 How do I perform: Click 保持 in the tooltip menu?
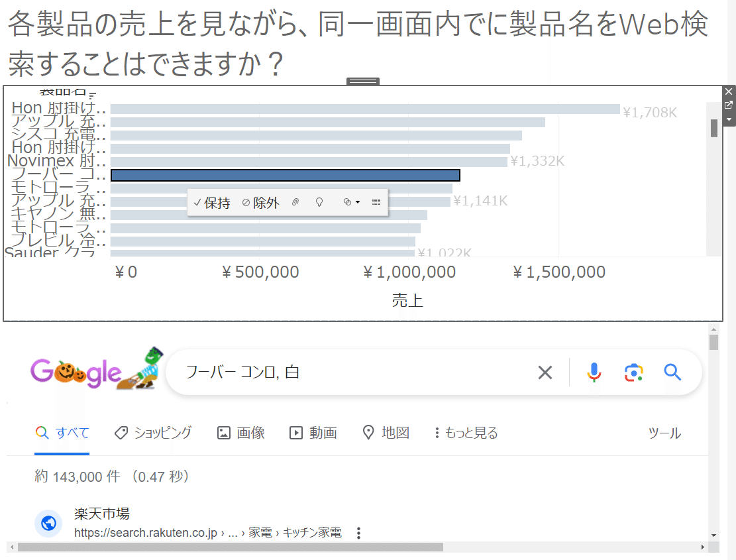pyautogui.click(x=212, y=203)
